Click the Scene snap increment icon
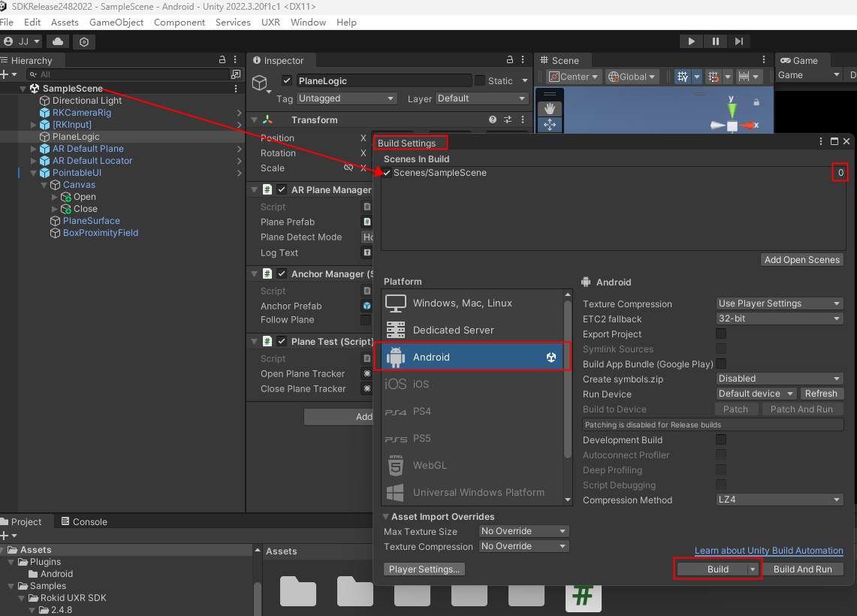The height and width of the screenshot is (616, 857). click(x=713, y=77)
